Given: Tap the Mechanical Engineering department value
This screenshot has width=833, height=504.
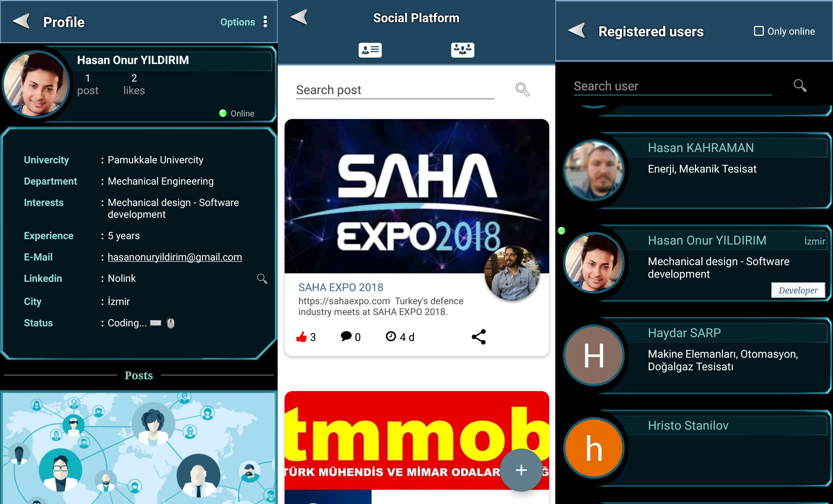Looking at the screenshot, I should (161, 181).
